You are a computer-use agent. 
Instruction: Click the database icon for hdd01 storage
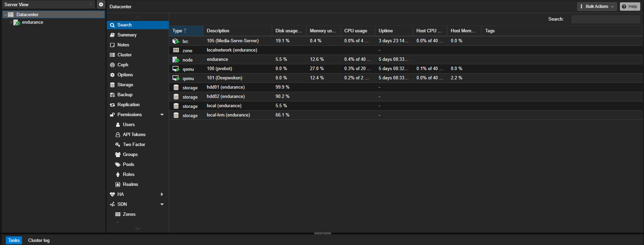click(x=176, y=87)
